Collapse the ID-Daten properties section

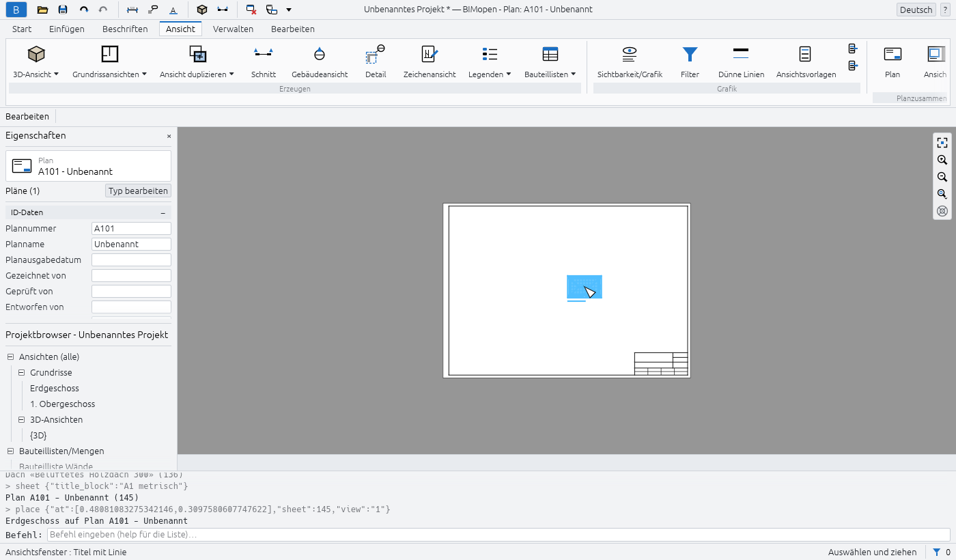pyautogui.click(x=163, y=213)
